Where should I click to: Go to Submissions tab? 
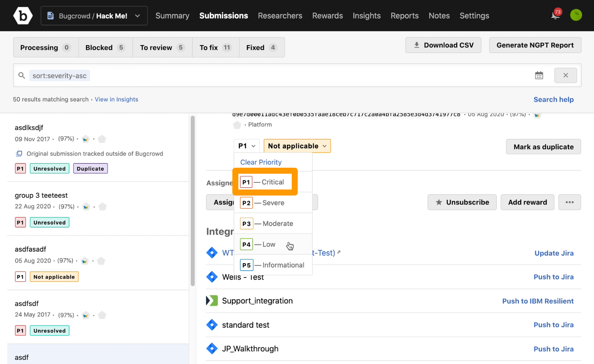[224, 16]
